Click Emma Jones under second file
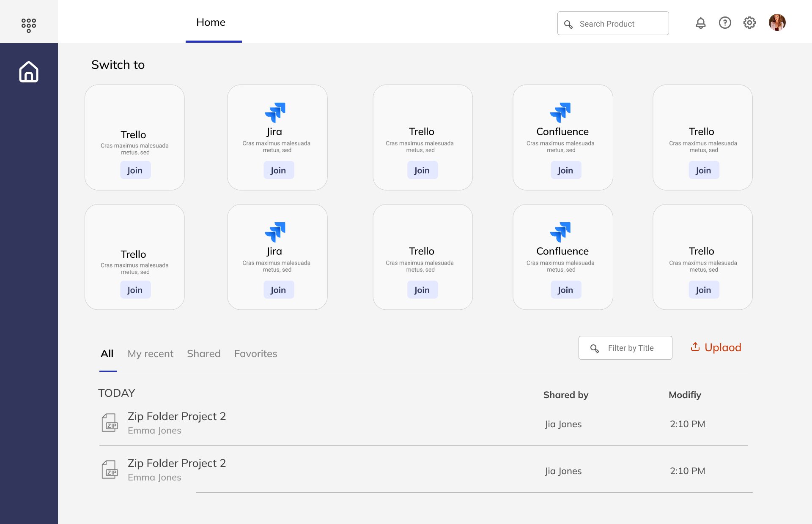 154,477
